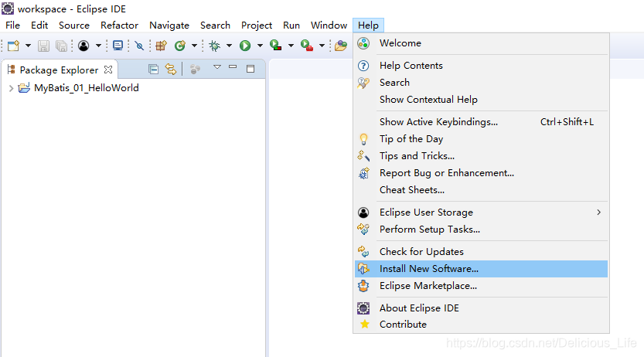Click the user account toolbar icon
Screen dimensions: 644x357
[83, 46]
